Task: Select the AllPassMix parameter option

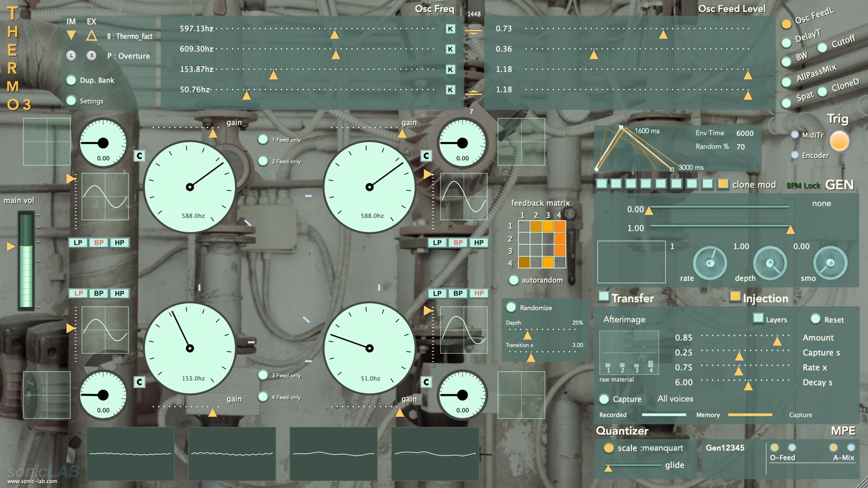Action: (x=786, y=82)
